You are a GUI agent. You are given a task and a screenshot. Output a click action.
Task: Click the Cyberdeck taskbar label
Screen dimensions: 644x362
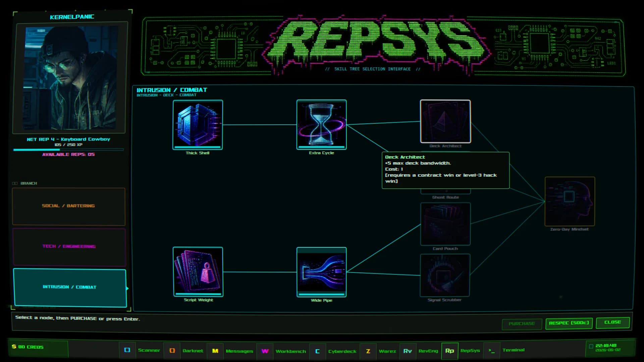[x=342, y=352]
